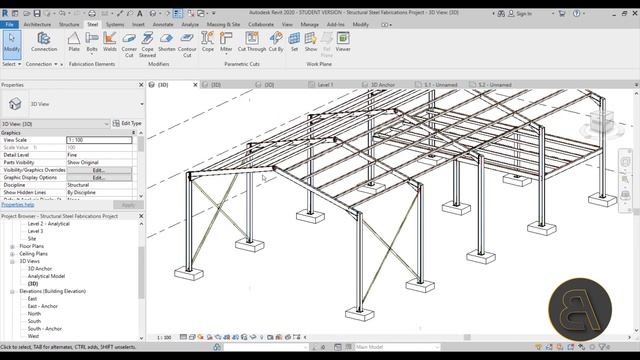Click the Project Browser vertical scrollbar thumb
The width and height of the screenshot is (640, 360).
141,272
